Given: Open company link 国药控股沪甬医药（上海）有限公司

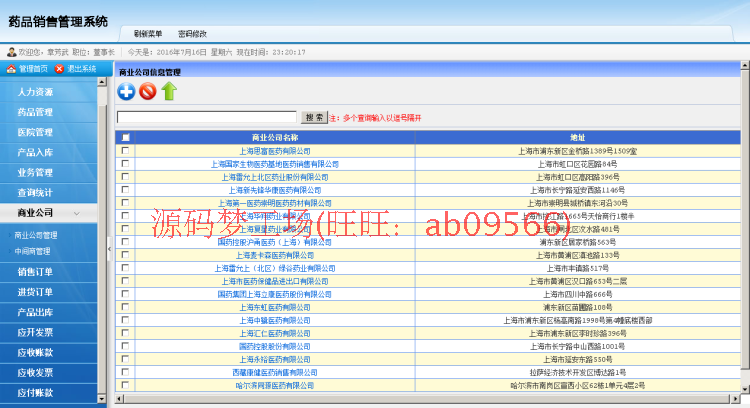Looking at the screenshot, I should (x=275, y=242).
